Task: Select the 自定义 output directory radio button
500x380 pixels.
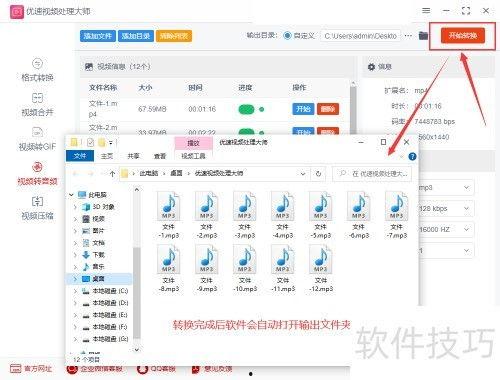Action: click(287, 35)
